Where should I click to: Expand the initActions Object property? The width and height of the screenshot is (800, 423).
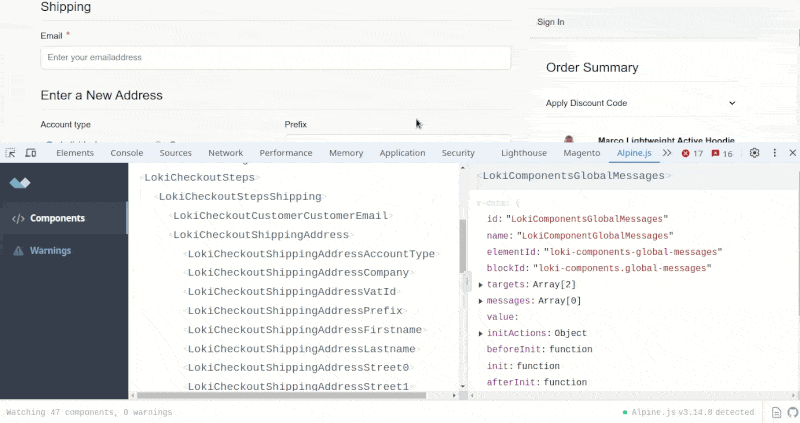tap(481, 333)
